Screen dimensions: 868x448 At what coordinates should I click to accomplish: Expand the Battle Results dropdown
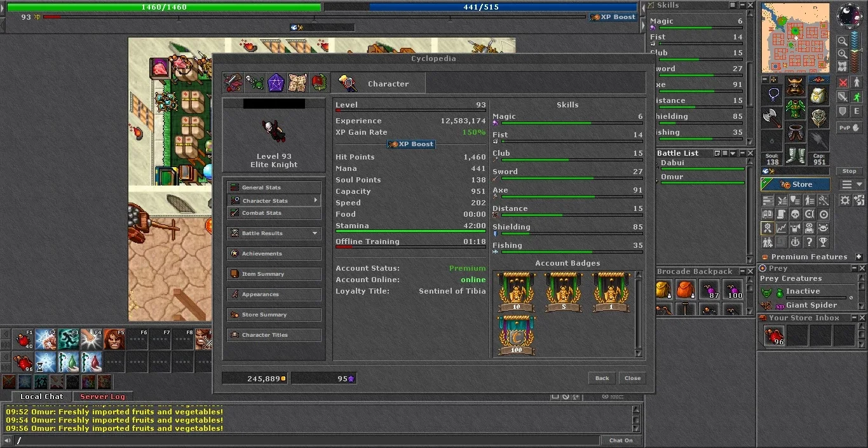[x=274, y=233]
